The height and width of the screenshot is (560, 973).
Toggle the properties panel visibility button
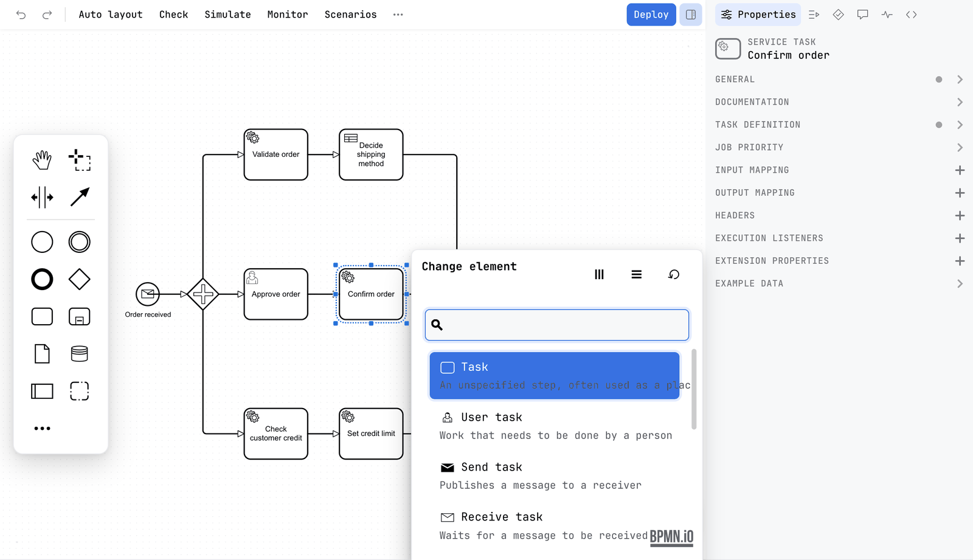(691, 15)
